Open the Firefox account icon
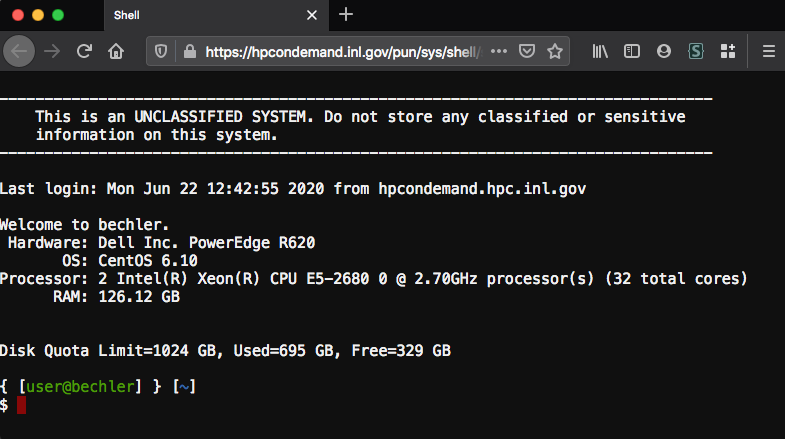 coord(664,51)
